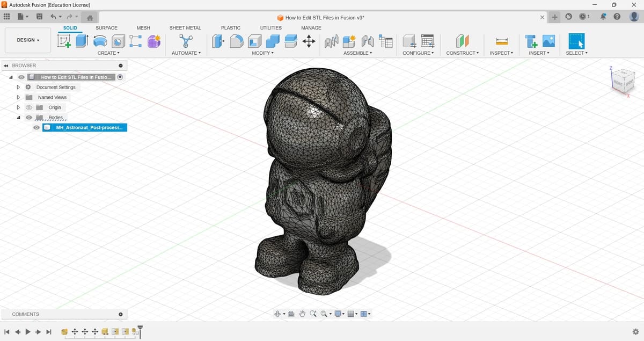Launch the Automated Modeling tool
Viewport: 644px width, 341px height.
coord(186,41)
